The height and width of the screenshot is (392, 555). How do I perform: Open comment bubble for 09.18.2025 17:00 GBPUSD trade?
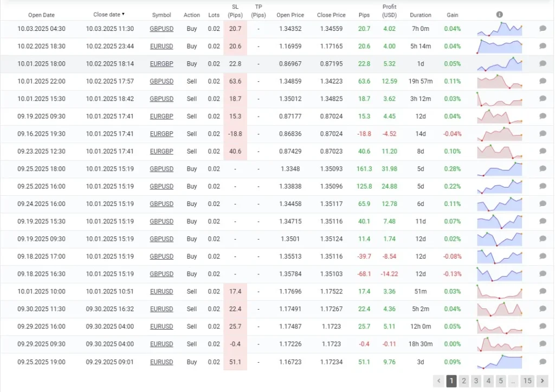click(x=543, y=256)
